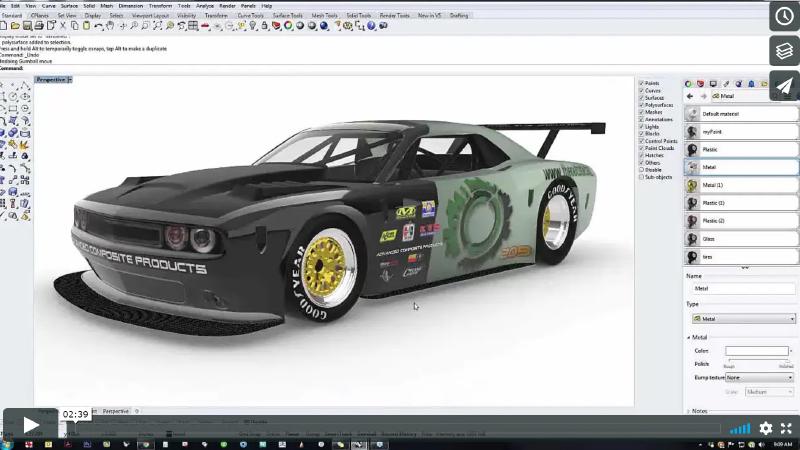Click the Vimeo Watch Later clock icon
The image size is (800, 450).
point(784,16)
